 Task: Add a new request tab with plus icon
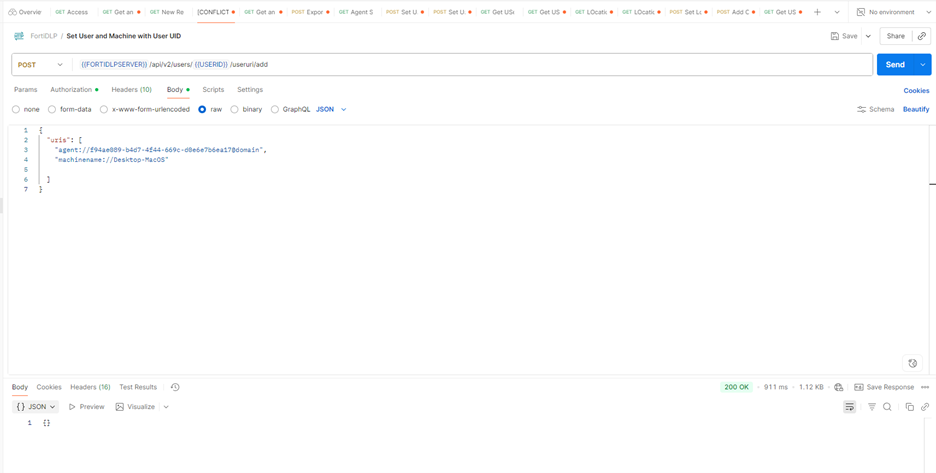[818, 12]
